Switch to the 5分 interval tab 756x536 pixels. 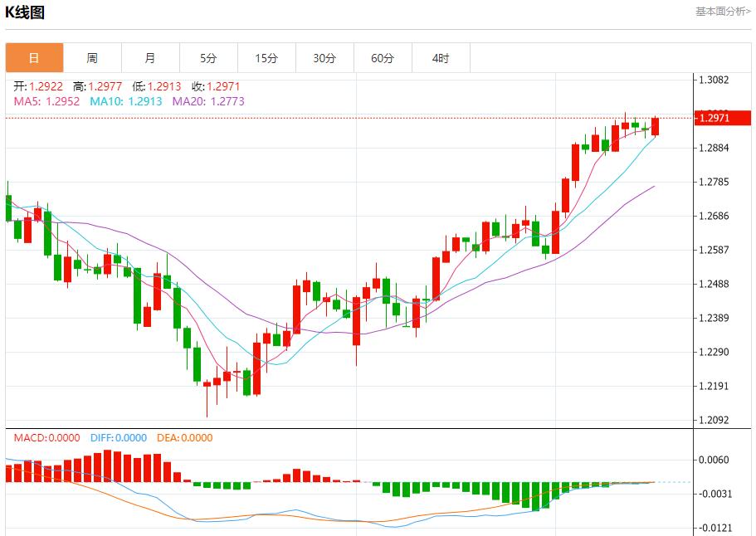coord(208,58)
